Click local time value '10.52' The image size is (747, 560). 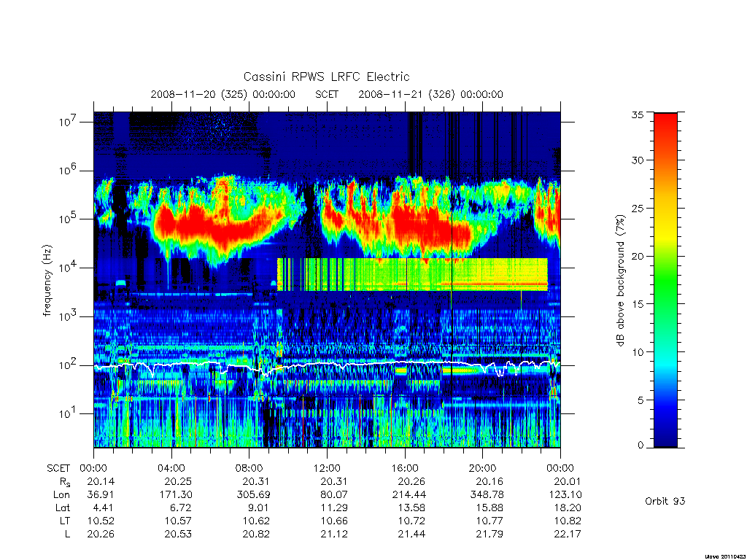(x=101, y=521)
